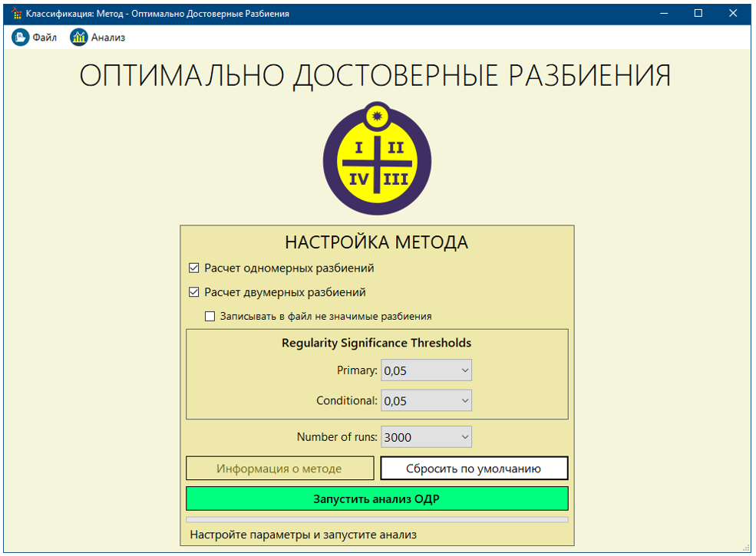Open the Анализ menu
This screenshot has width=756, height=556.
click(x=107, y=37)
